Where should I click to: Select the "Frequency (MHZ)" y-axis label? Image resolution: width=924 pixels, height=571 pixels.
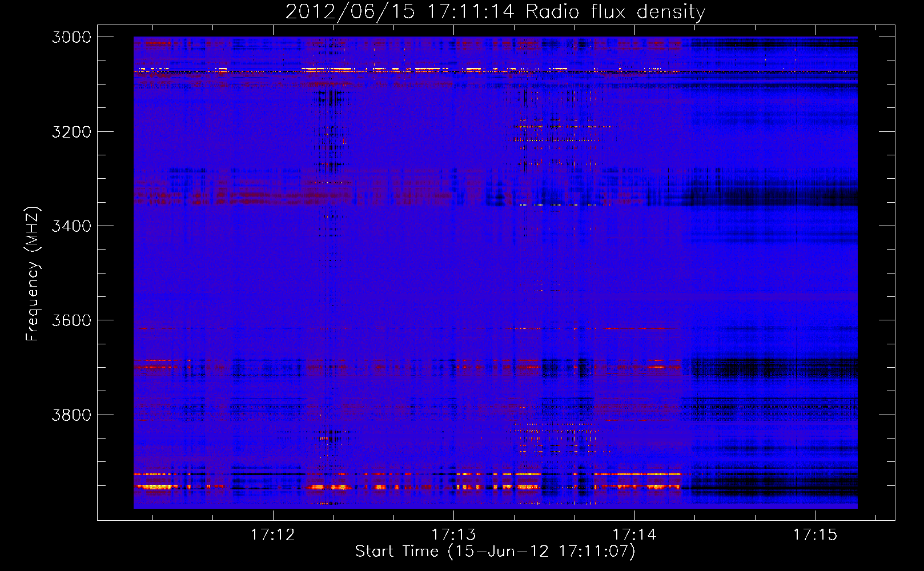pos(33,274)
